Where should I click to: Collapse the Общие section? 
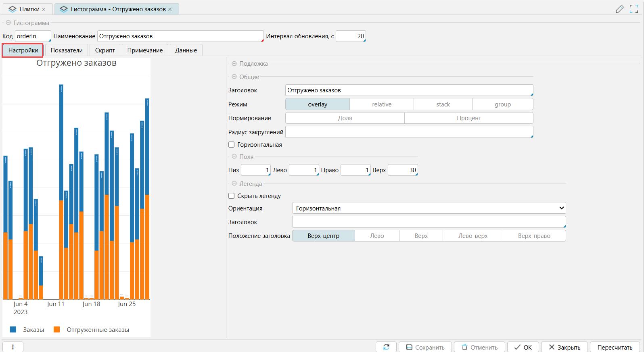(x=234, y=77)
